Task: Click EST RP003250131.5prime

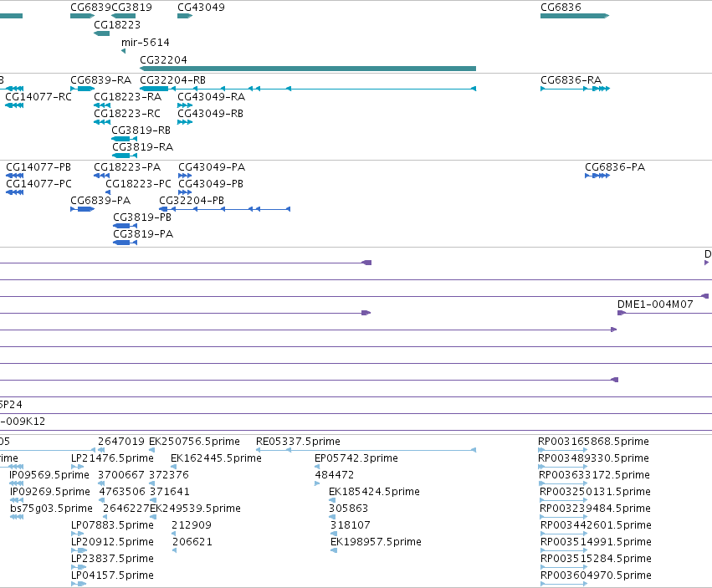Action: tap(564, 500)
